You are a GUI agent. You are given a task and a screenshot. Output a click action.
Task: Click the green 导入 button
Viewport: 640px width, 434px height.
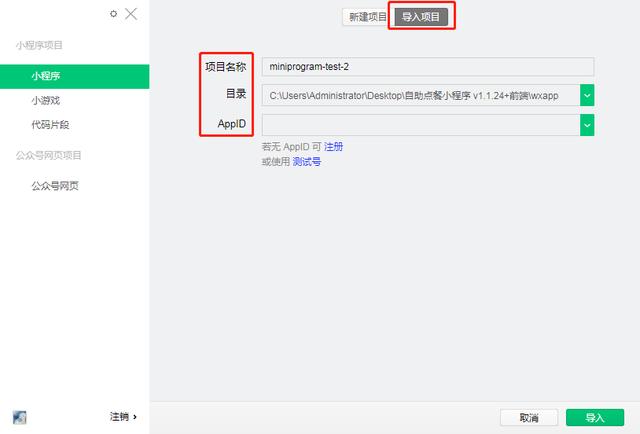(595, 418)
